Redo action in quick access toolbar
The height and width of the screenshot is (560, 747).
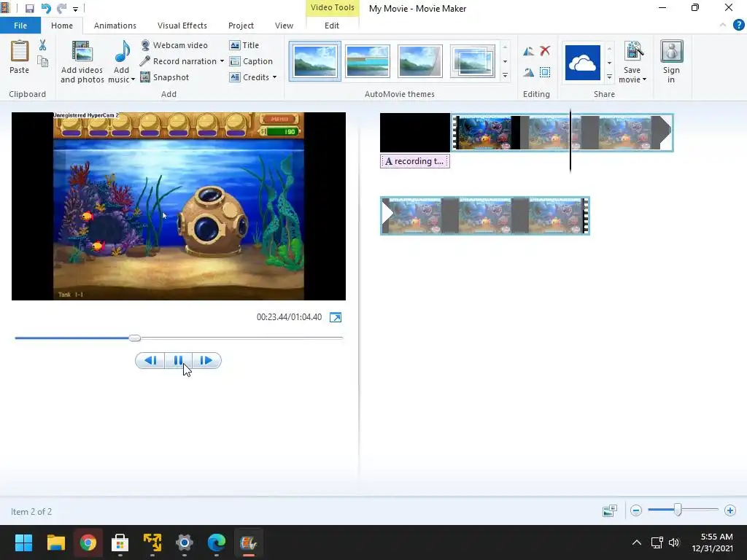(x=61, y=9)
